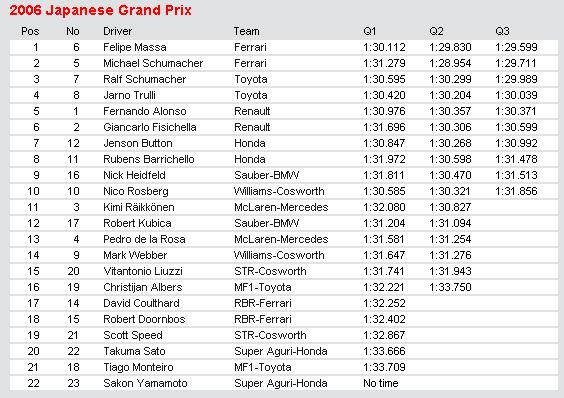
Task: Click the Team column header
Action: click(x=246, y=31)
